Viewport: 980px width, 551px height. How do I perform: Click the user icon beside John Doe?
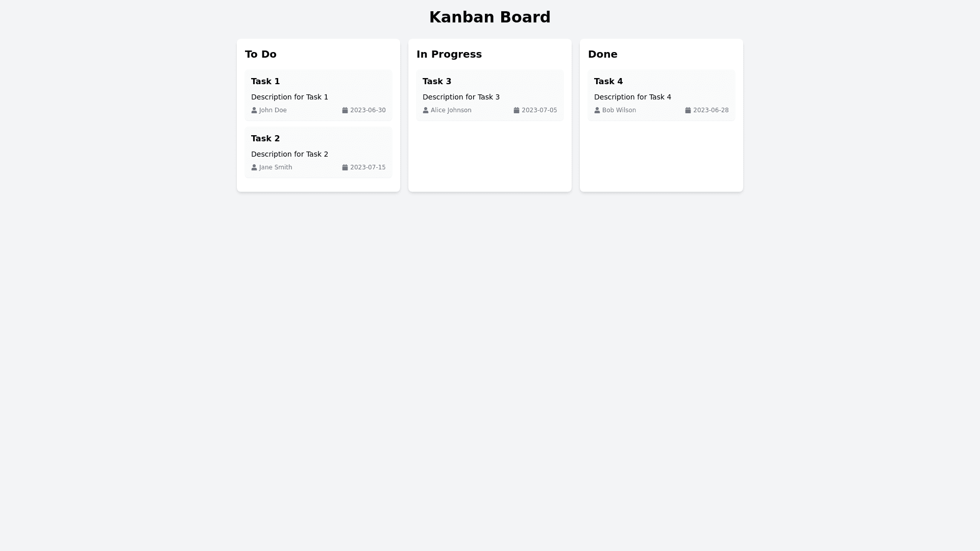click(254, 110)
